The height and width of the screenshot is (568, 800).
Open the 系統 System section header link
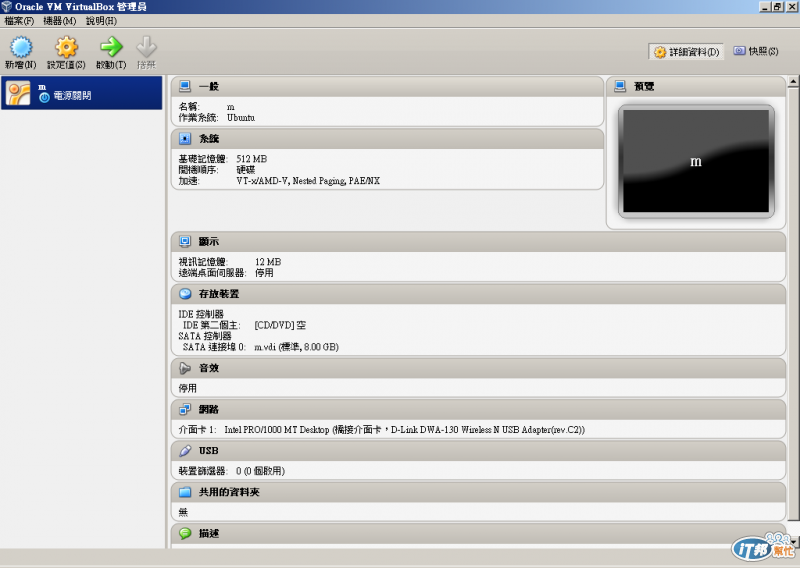click(209, 138)
